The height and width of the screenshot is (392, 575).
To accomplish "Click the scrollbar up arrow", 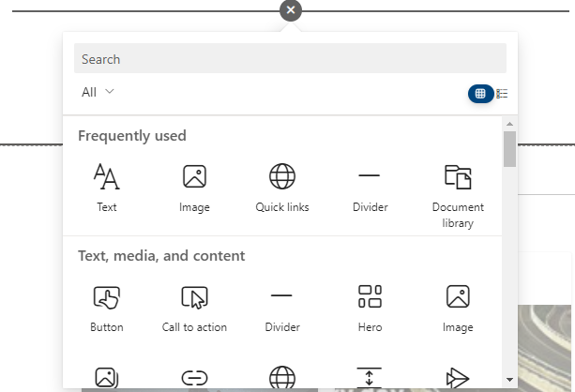I will (x=509, y=124).
